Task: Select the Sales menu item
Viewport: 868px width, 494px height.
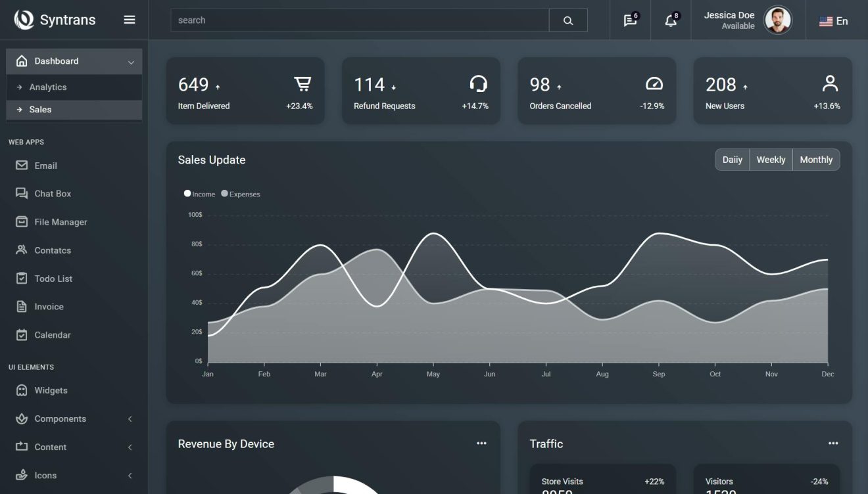Action: tap(41, 109)
